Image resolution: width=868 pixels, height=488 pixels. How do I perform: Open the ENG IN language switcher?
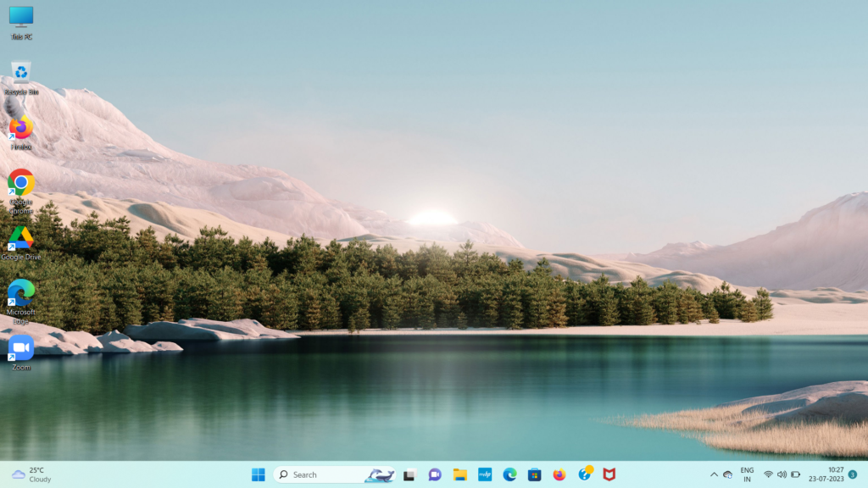pos(747,474)
